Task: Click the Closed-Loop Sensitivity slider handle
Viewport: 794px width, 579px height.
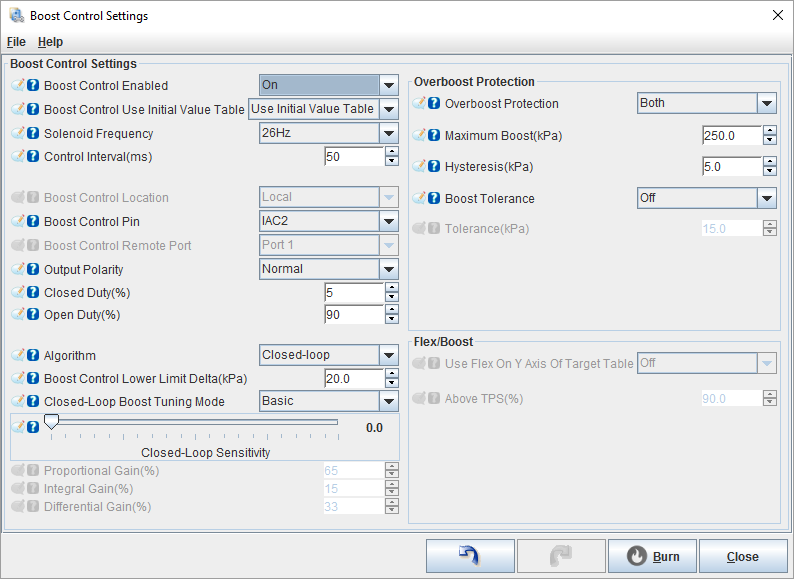Action: point(51,423)
